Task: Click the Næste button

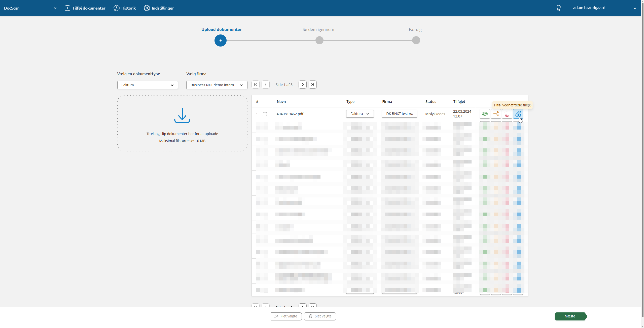Action: [x=570, y=316]
